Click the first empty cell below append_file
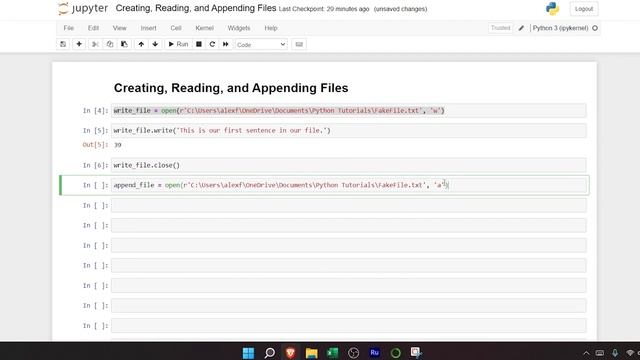The width and height of the screenshot is (640, 360). coord(349,205)
